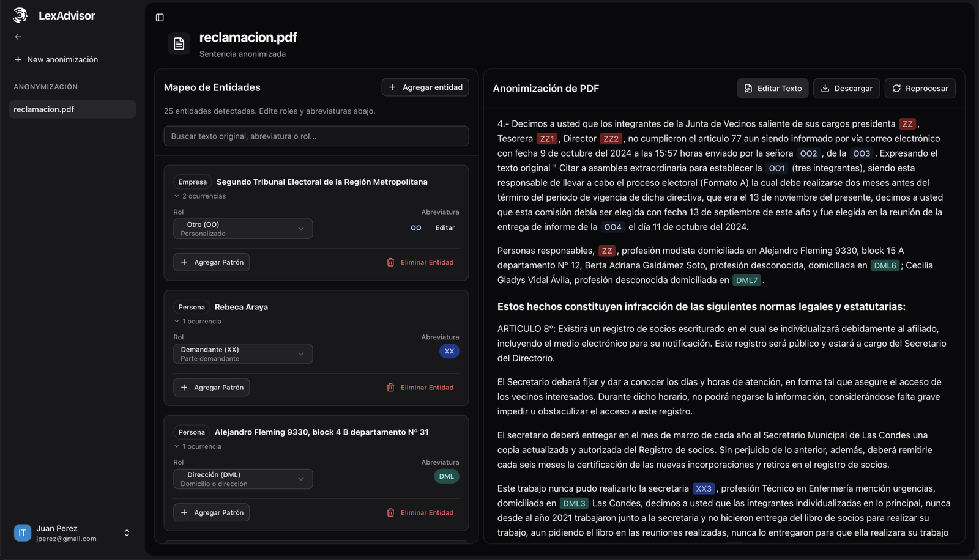Delete the Alejandro Fleming address entity
This screenshot has height=560, width=979.
pyautogui.click(x=420, y=513)
